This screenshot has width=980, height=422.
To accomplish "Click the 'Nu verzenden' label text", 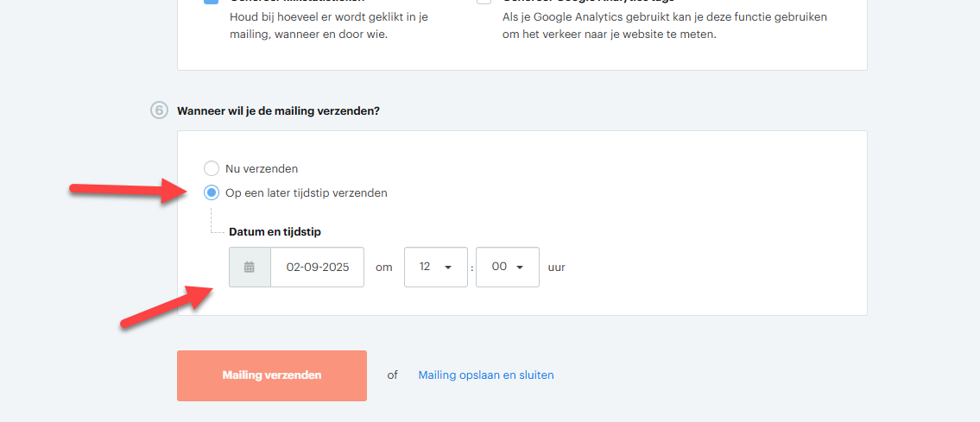I will click(262, 168).
